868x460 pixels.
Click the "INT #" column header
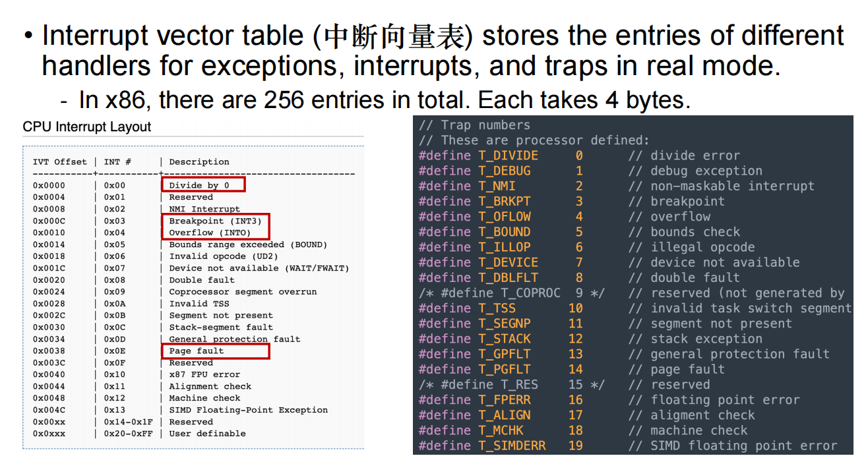pyautogui.click(x=117, y=162)
